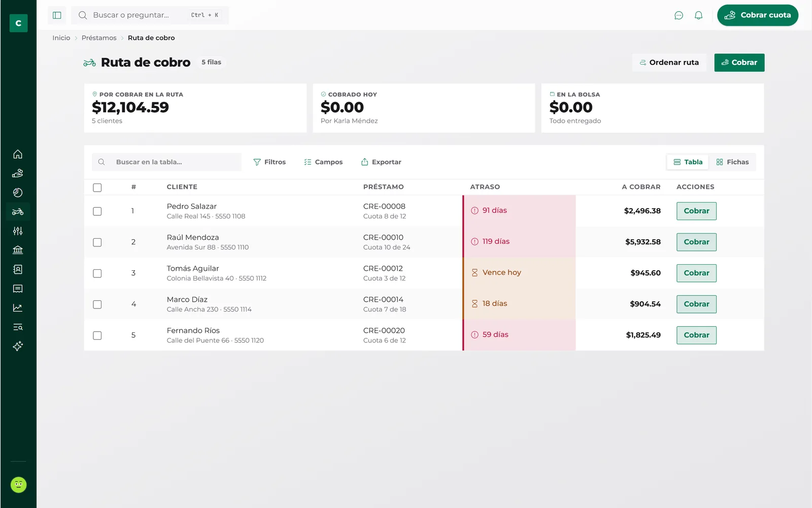
Task: Open the notifications bell
Action: (x=698, y=15)
